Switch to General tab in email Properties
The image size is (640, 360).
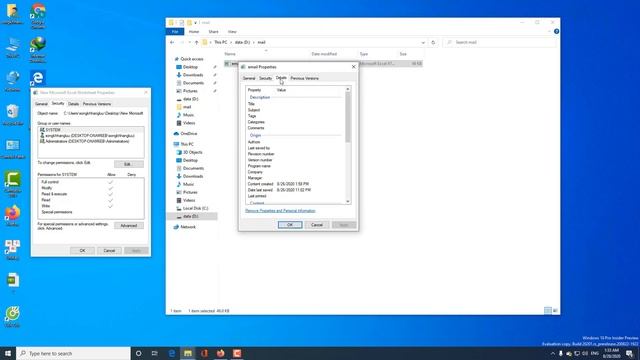click(x=249, y=78)
